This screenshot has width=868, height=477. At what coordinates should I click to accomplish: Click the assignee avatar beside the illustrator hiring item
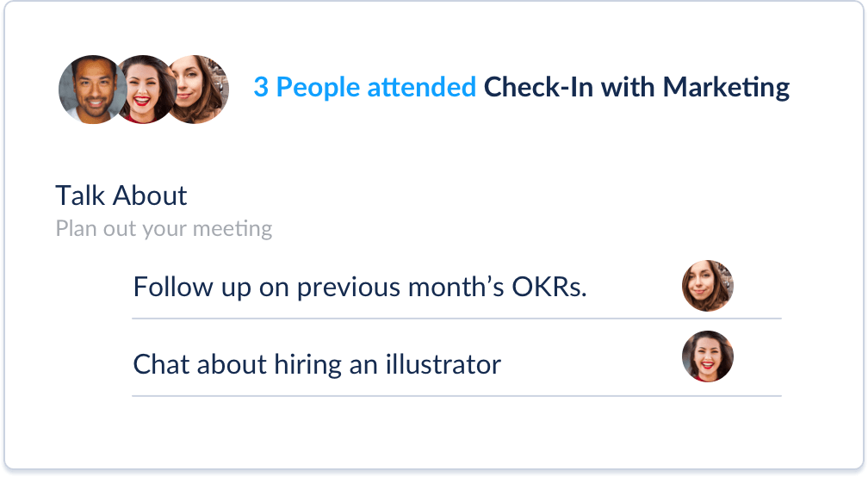tap(708, 356)
